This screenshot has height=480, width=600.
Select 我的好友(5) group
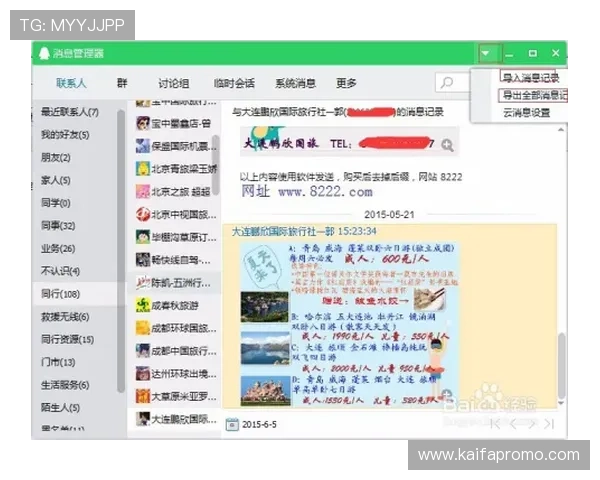point(65,135)
